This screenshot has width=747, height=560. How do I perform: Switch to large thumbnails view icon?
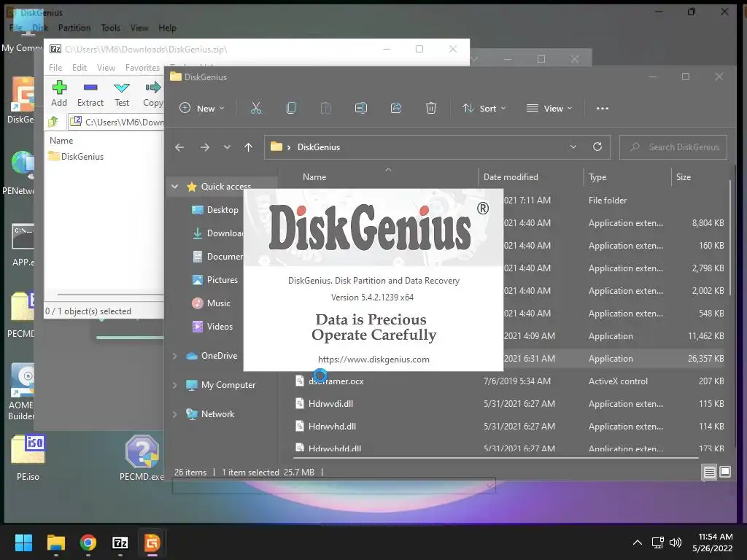point(724,472)
